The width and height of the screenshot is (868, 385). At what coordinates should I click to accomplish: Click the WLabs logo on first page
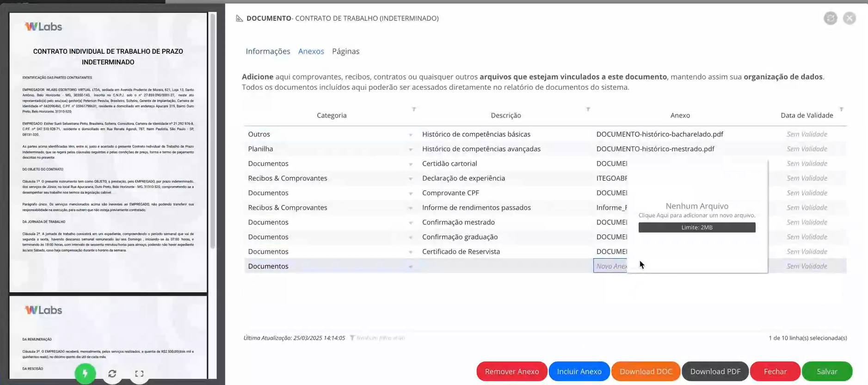[x=43, y=27]
